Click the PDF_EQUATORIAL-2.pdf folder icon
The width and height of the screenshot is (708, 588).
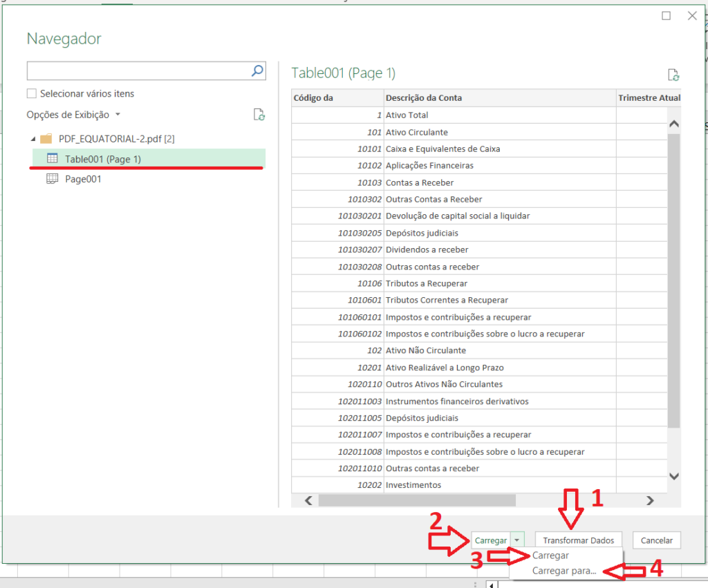(x=46, y=138)
